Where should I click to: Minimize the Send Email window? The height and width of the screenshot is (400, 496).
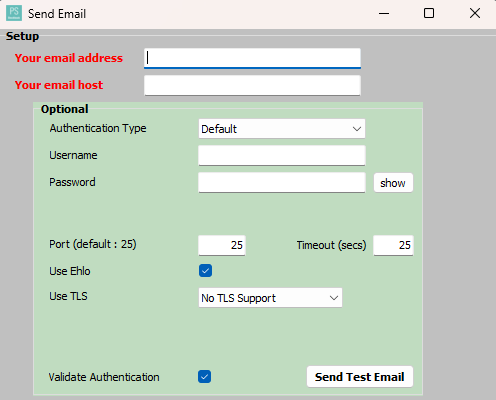click(384, 13)
